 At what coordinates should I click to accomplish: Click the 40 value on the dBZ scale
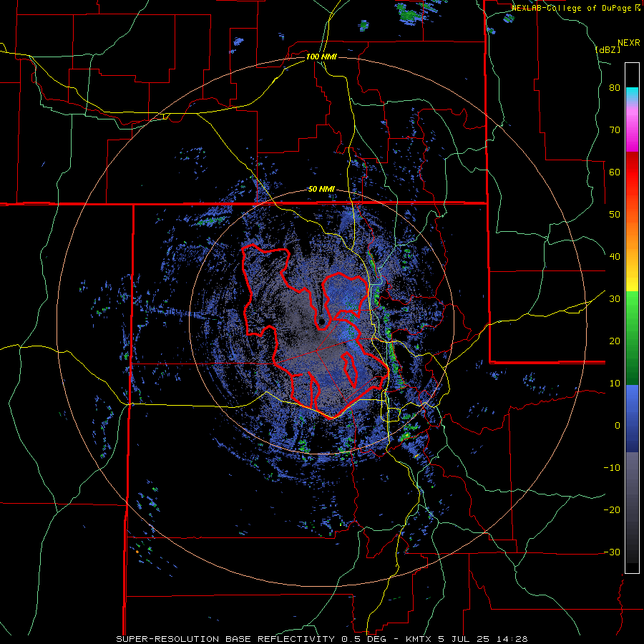615,257
